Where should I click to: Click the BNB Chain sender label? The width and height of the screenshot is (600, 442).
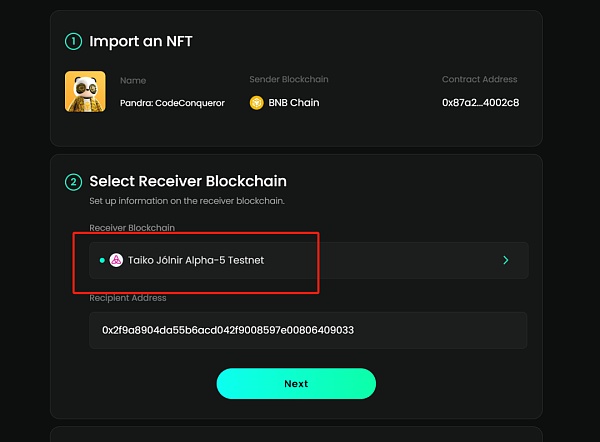(x=291, y=102)
